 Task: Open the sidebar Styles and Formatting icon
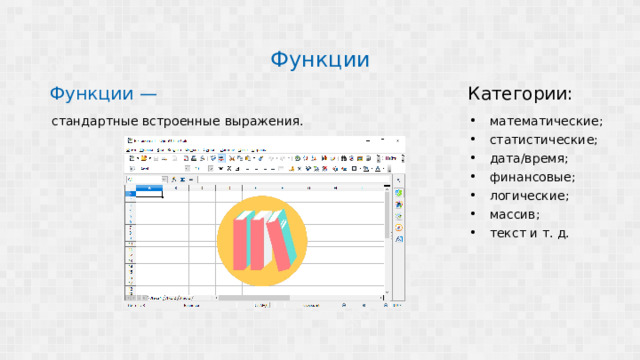(399, 204)
